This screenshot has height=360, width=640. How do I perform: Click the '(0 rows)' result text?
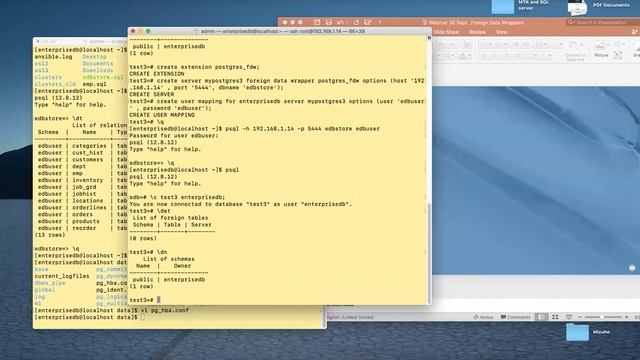tap(143, 238)
